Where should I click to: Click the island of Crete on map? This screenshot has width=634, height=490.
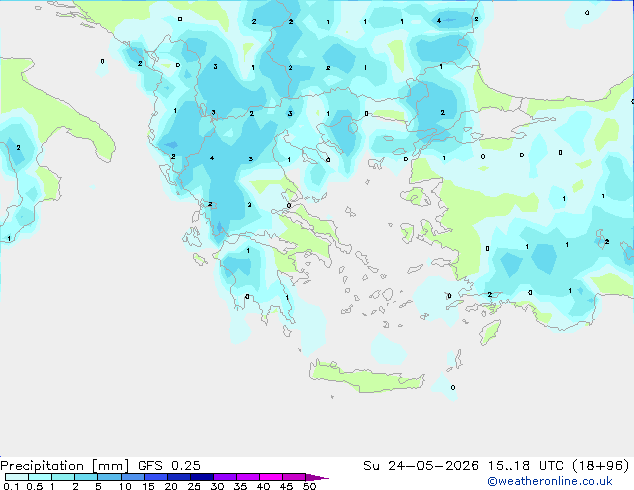pos(366,377)
